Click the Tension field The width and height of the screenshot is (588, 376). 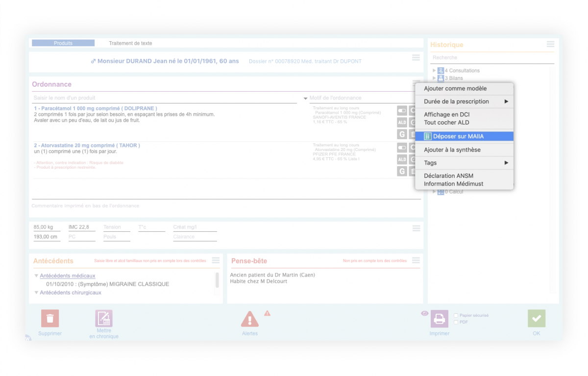click(117, 227)
